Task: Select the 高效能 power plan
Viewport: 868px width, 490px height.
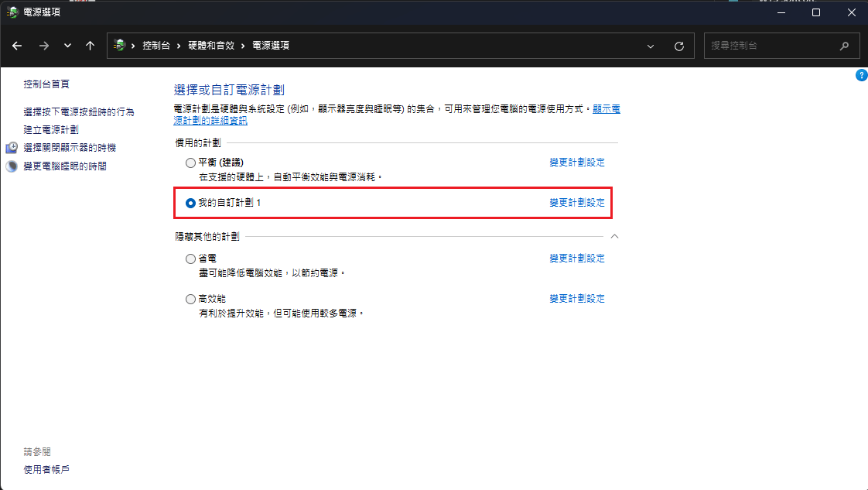Action: [191, 299]
